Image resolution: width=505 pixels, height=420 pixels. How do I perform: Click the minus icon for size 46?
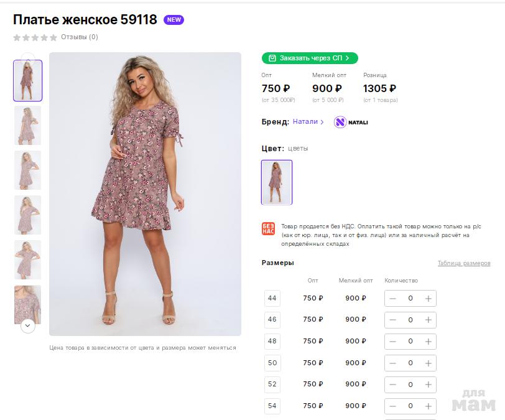coord(392,320)
